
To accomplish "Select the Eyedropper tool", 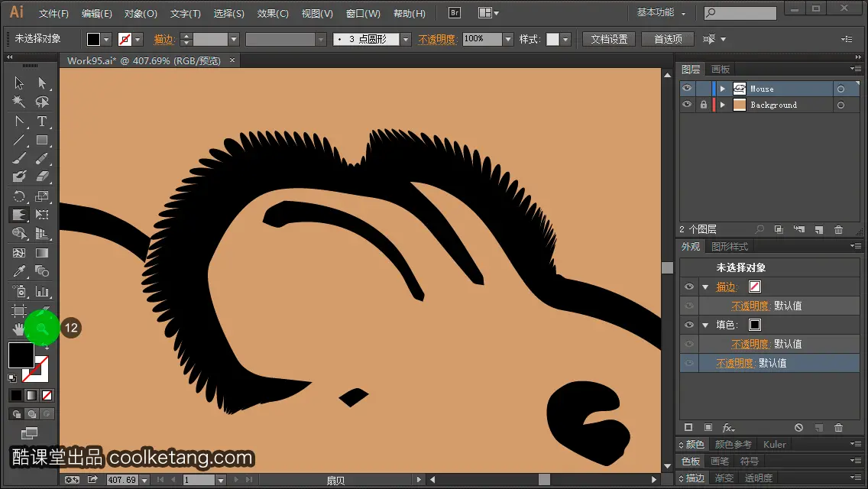I will [19, 271].
